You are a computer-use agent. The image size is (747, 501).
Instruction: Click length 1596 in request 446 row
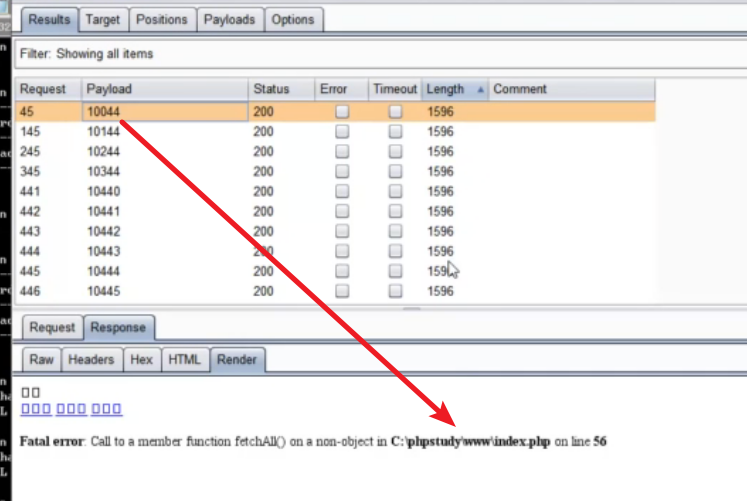440,291
